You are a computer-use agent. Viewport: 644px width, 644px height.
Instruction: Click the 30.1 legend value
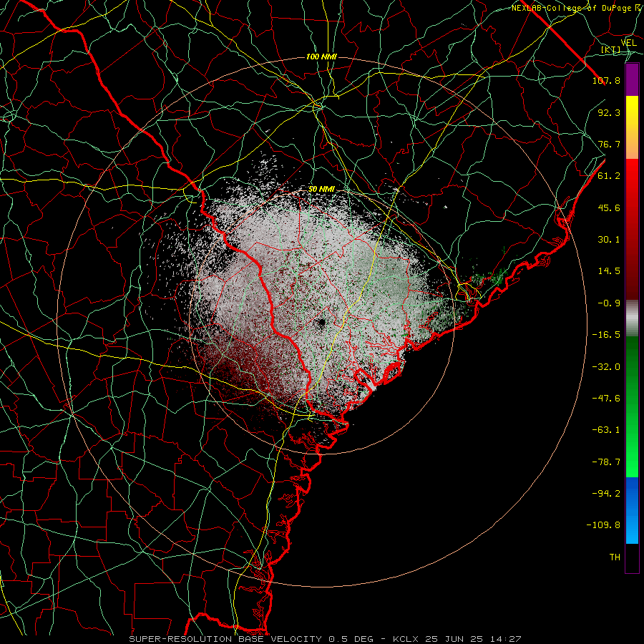(x=609, y=240)
